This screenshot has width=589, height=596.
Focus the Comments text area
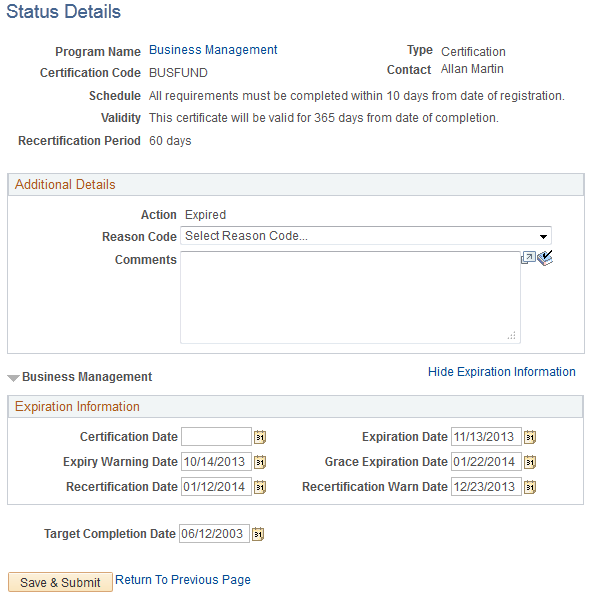(x=350, y=297)
